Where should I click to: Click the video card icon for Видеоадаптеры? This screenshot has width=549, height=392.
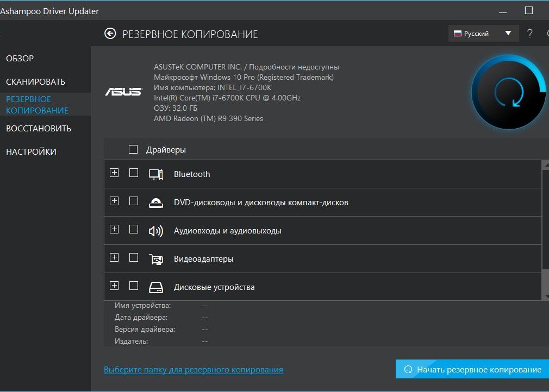tap(156, 259)
